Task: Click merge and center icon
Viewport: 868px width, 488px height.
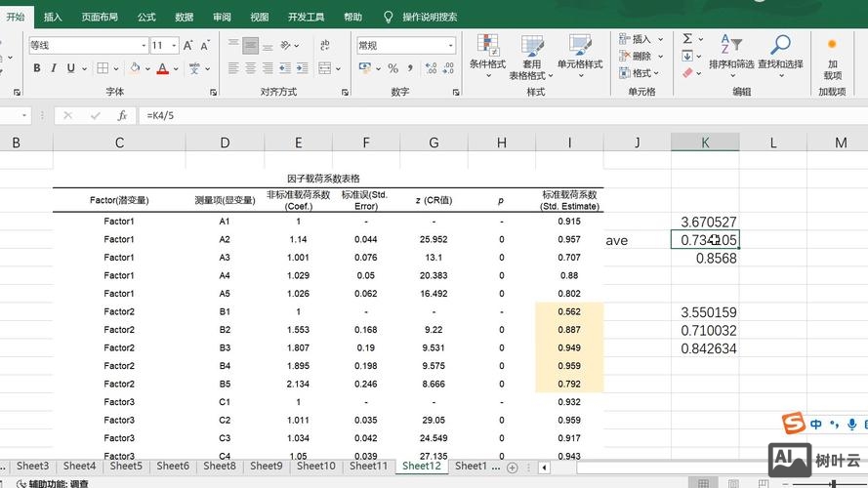Action: tap(325, 68)
